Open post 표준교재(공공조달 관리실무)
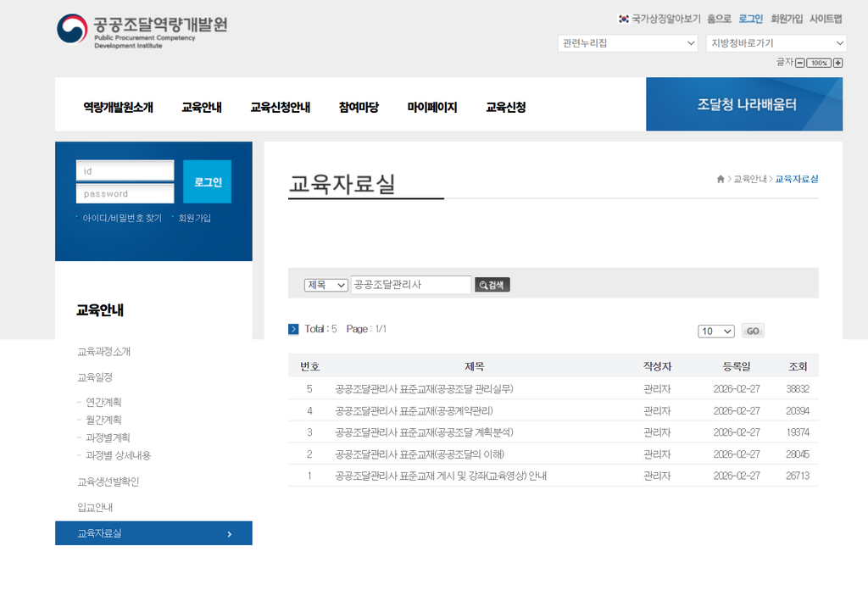Viewport: 868px width, 607px height. click(x=424, y=389)
